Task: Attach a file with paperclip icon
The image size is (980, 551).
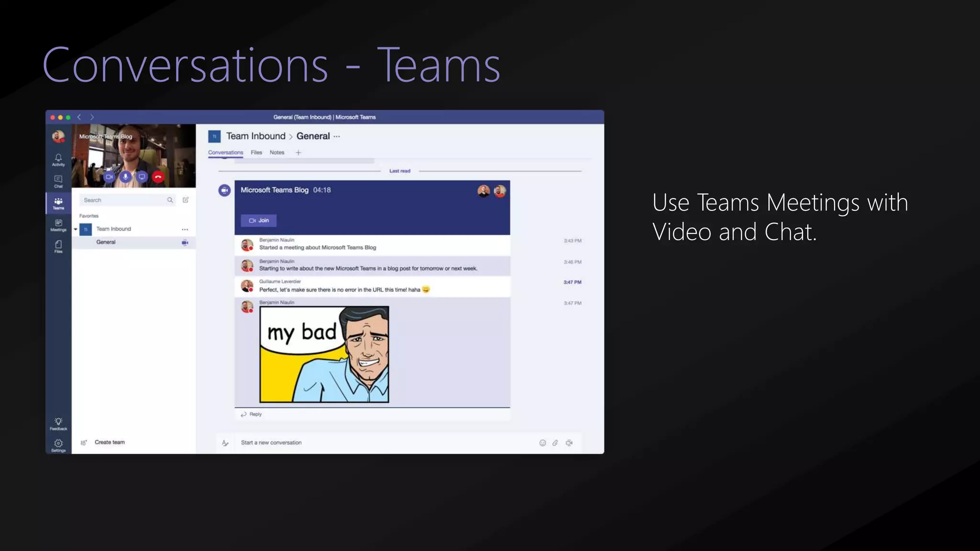Action: pyautogui.click(x=555, y=443)
